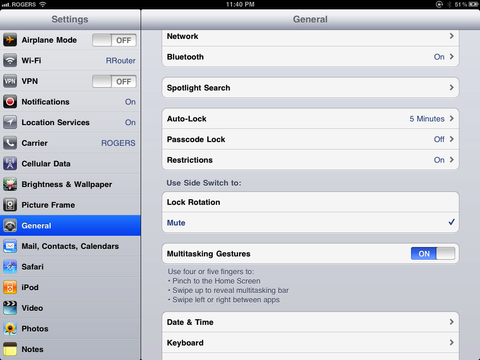
Task: Open Mail, Contacts, Calendars in sidebar
Action: pos(70,246)
